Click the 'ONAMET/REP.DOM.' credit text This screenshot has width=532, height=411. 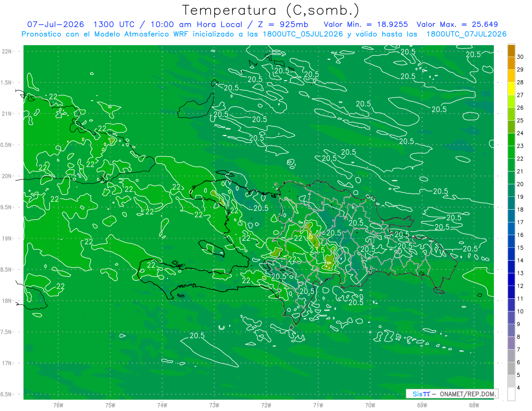coord(468,394)
